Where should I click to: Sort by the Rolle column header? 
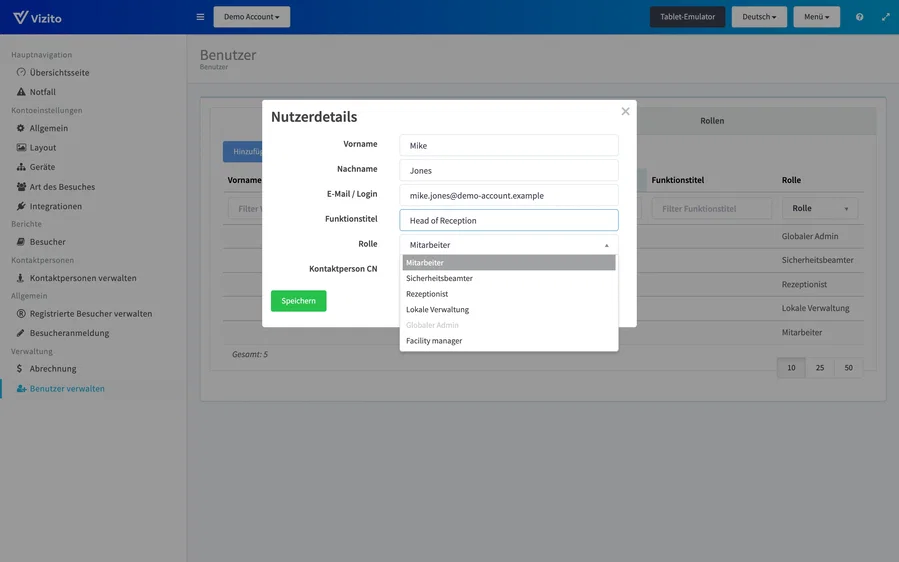(791, 180)
